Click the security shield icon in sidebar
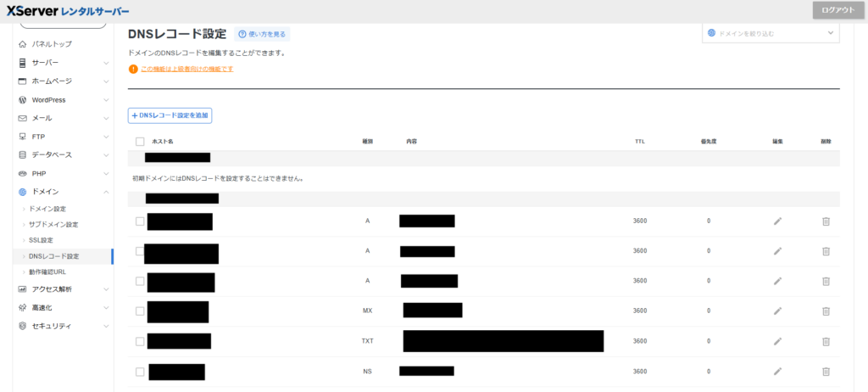The height and width of the screenshot is (392, 868). click(x=22, y=326)
